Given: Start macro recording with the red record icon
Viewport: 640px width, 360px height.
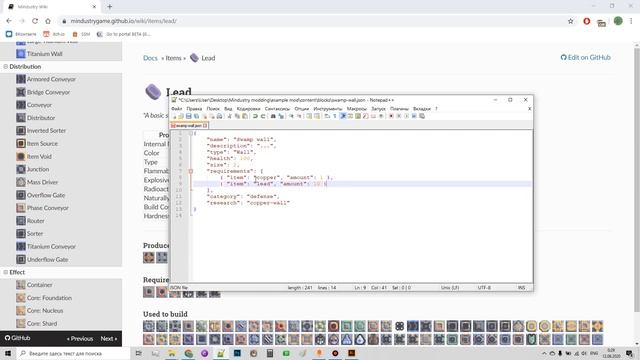Looking at the screenshot, I should (391, 116).
